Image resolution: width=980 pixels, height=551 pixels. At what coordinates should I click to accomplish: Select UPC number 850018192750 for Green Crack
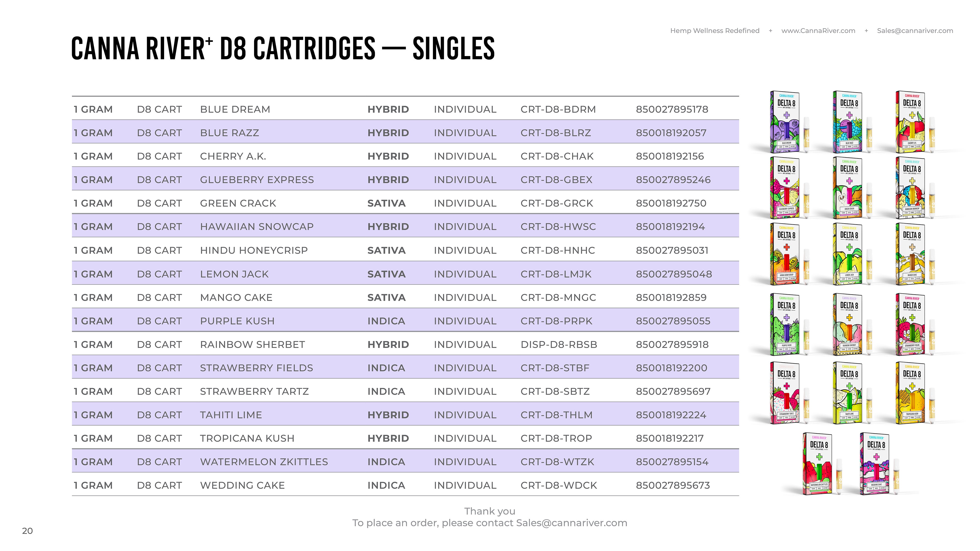click(671, 204)
